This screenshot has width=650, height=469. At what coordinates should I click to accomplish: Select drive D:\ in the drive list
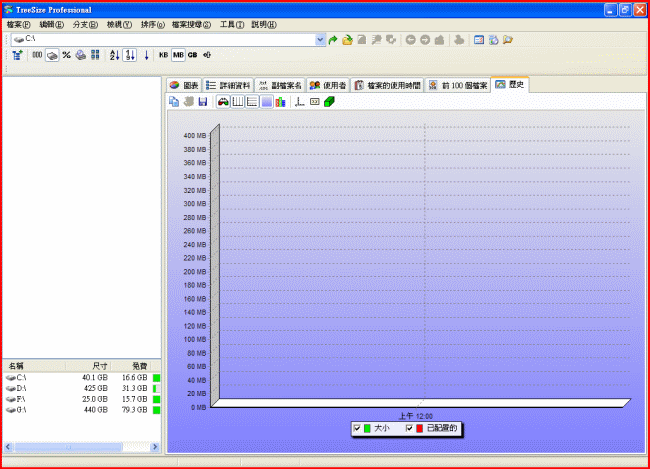click(x=20, y=388)
